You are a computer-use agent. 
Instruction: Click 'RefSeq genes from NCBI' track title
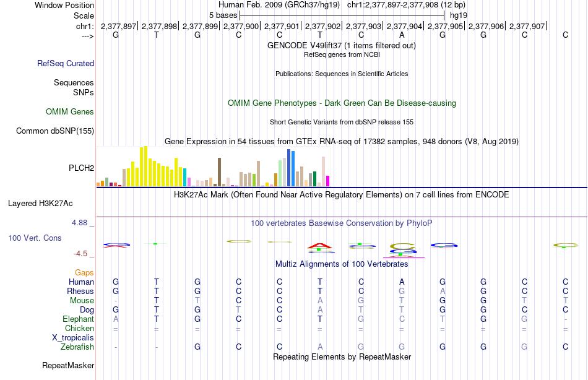pyautogui.click(x=342, y=54)
